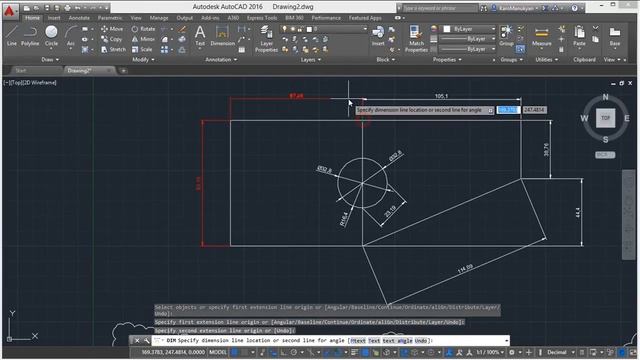Close the command line window
The image size is (640, 360).
137,340
